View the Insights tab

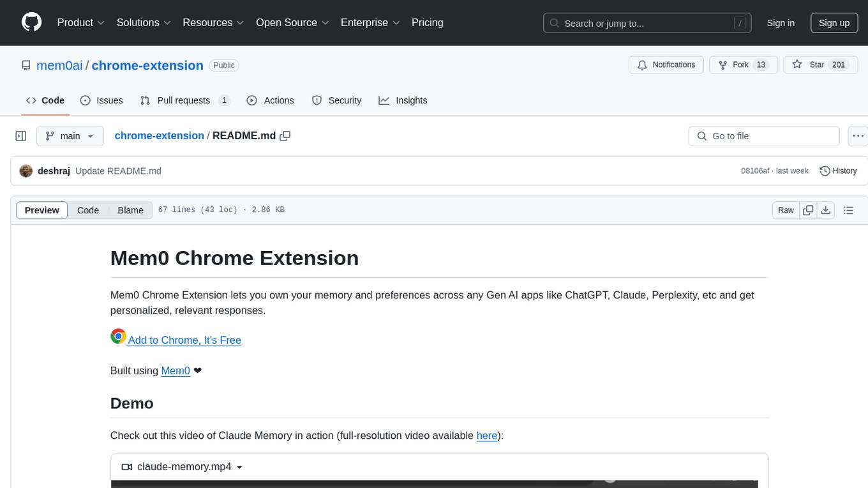(x=403, y=100)
